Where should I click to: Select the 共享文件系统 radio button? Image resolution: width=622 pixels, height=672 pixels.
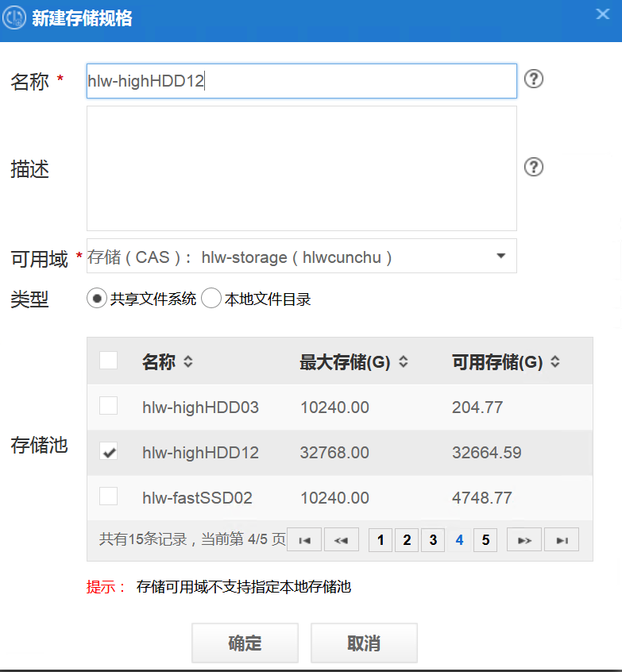coord(97,299)
